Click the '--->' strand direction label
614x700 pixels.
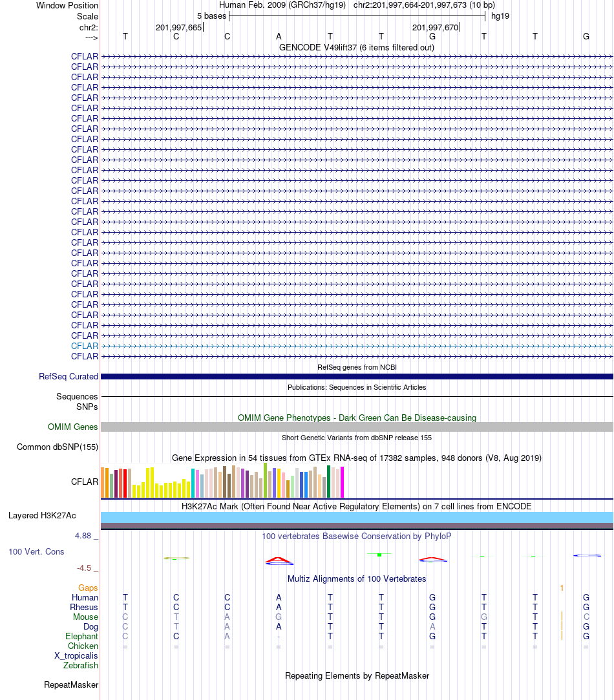coord(92,37)
